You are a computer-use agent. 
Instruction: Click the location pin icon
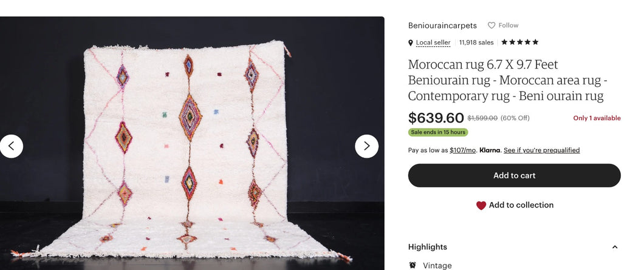(411, 43)
